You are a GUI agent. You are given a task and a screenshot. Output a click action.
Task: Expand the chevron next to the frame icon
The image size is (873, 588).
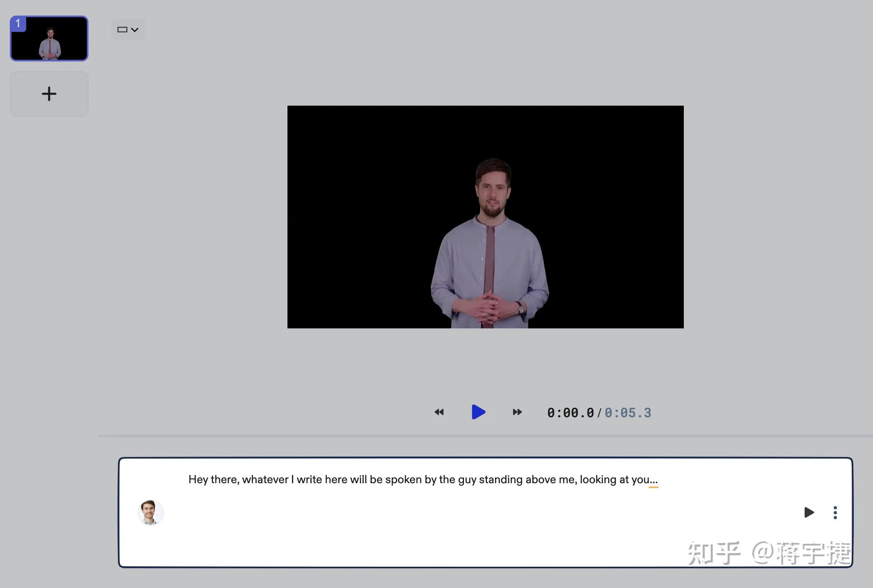point(135,29)
